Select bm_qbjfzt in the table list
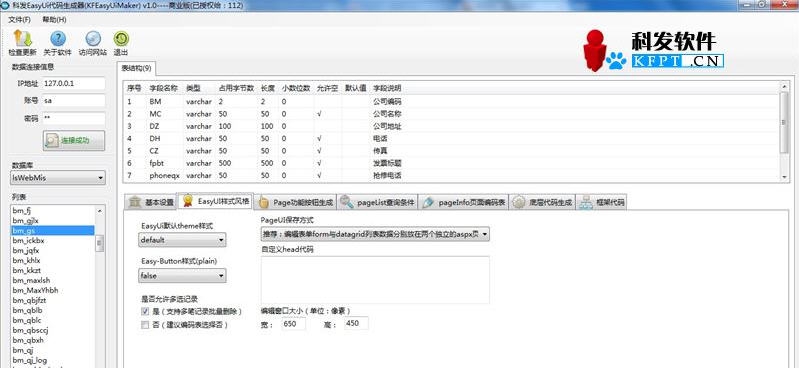The image size is (799, 368). [x=52, y=300]
